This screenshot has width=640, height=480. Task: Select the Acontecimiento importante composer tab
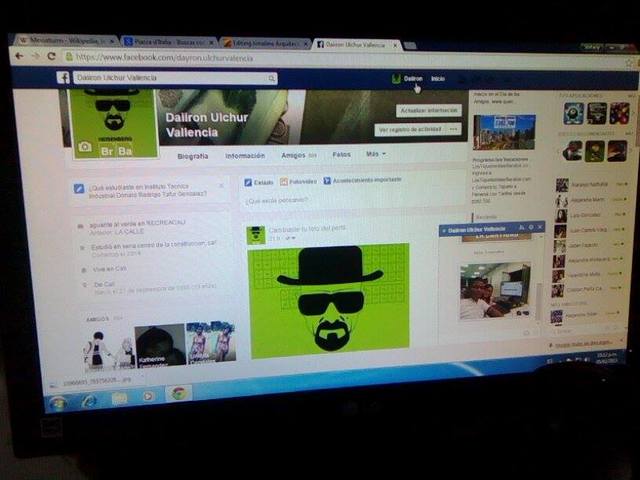pyautogui.click(x=362, y=180)
